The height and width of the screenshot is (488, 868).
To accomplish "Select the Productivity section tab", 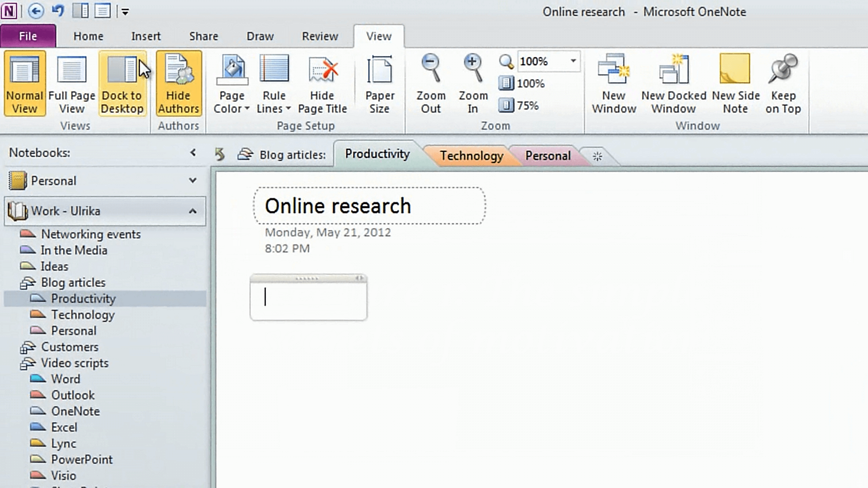I will point(377,154).
